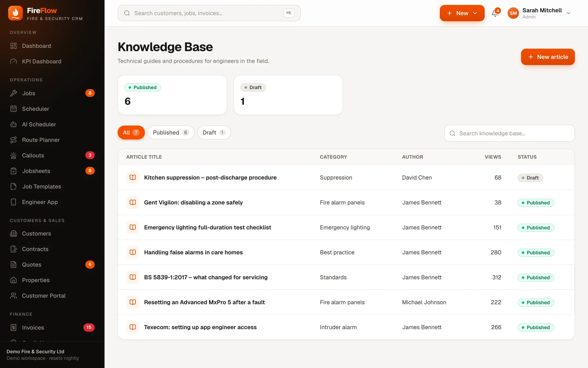The width and height of the screenshot is (588, 368).
Task: Click book icon for BS 5839-1:2017 article
Action: [133, 277]
